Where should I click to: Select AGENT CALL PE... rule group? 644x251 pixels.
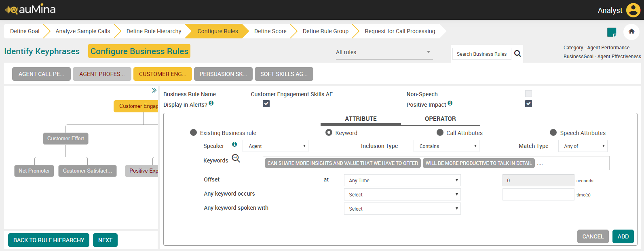point(41,74)
